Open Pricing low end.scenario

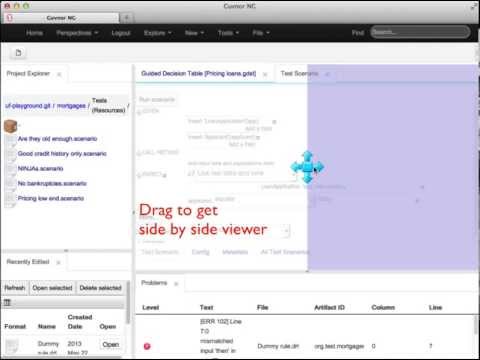[x=51, y=199]
